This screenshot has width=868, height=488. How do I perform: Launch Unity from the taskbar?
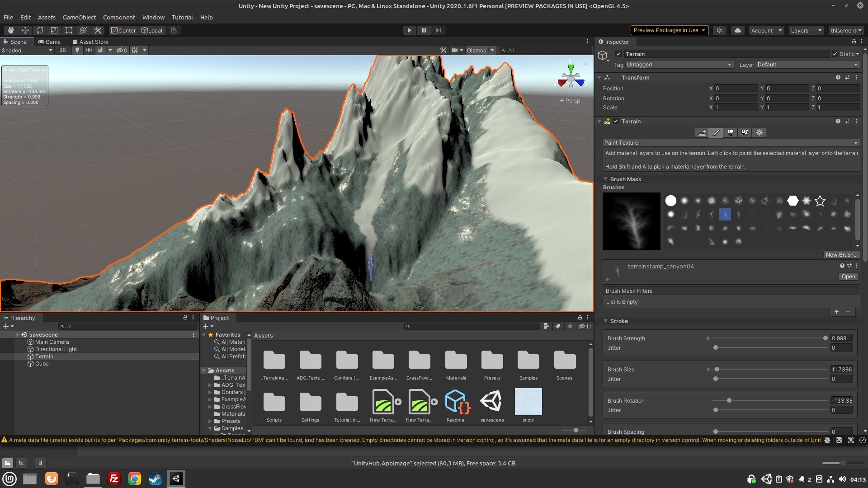(x=176, y=479)
